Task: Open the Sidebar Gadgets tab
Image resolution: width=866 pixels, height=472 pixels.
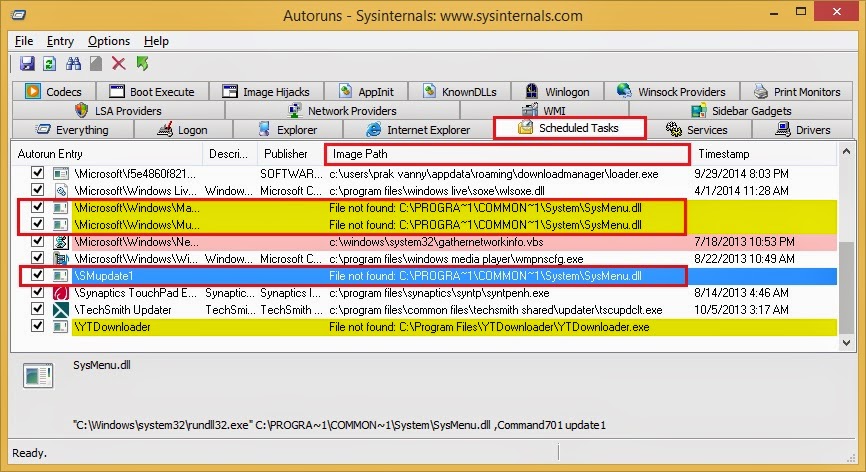Action: (741, 111)
